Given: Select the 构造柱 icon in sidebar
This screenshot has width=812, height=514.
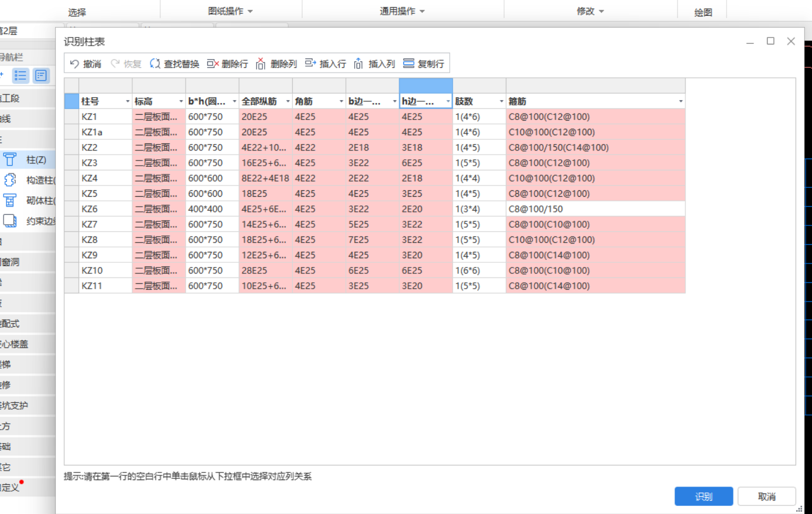Looking at the screenshot, I should pos(10,180).
